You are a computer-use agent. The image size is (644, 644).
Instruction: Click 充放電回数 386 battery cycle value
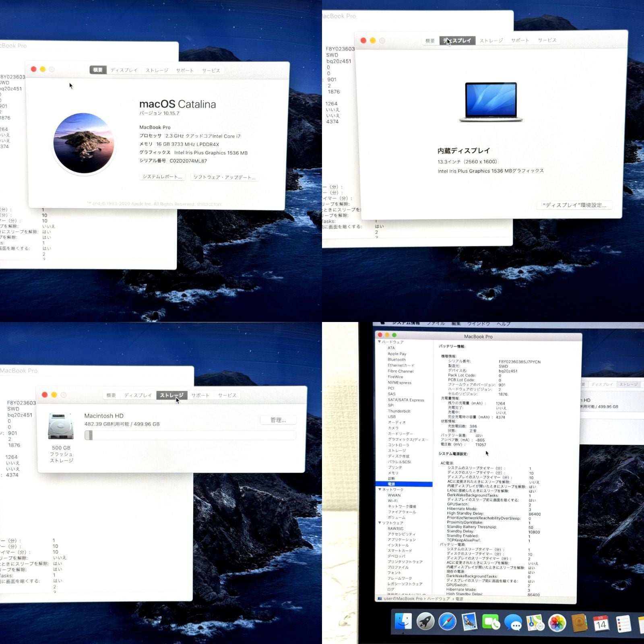[473, 426]
